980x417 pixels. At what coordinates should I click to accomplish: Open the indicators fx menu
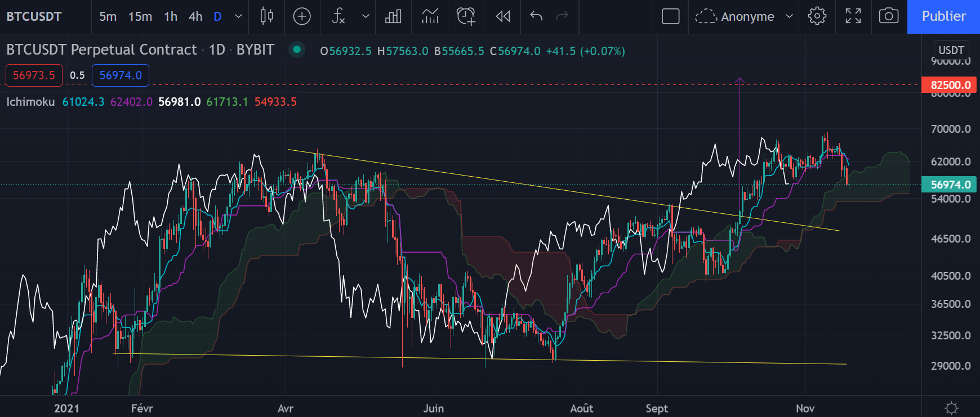click(338, 16)
